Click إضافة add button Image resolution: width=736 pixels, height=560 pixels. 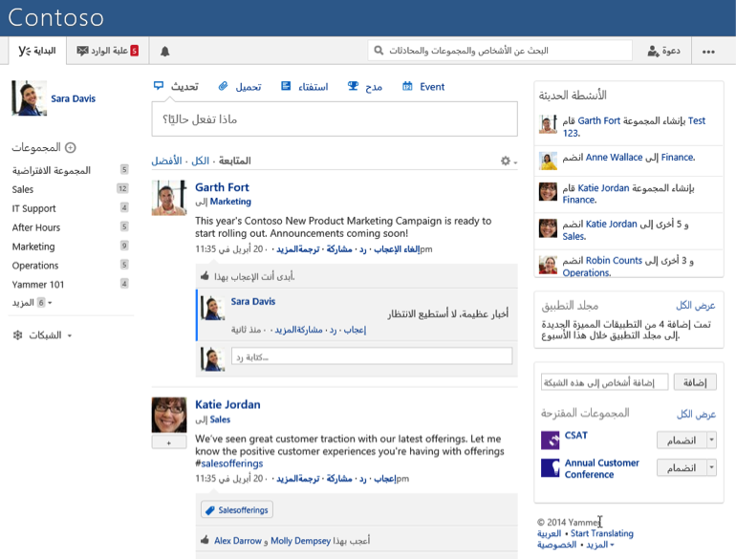point(695,382)
